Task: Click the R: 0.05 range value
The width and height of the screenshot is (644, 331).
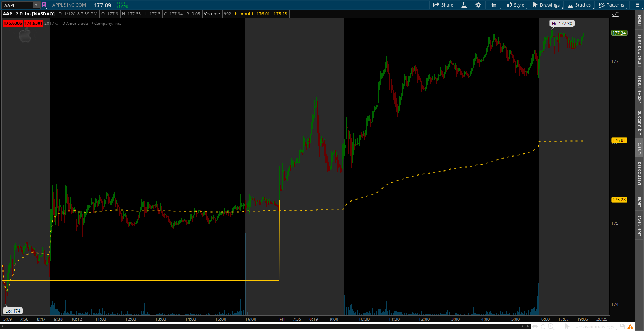Action: click(x=193, y=14)
